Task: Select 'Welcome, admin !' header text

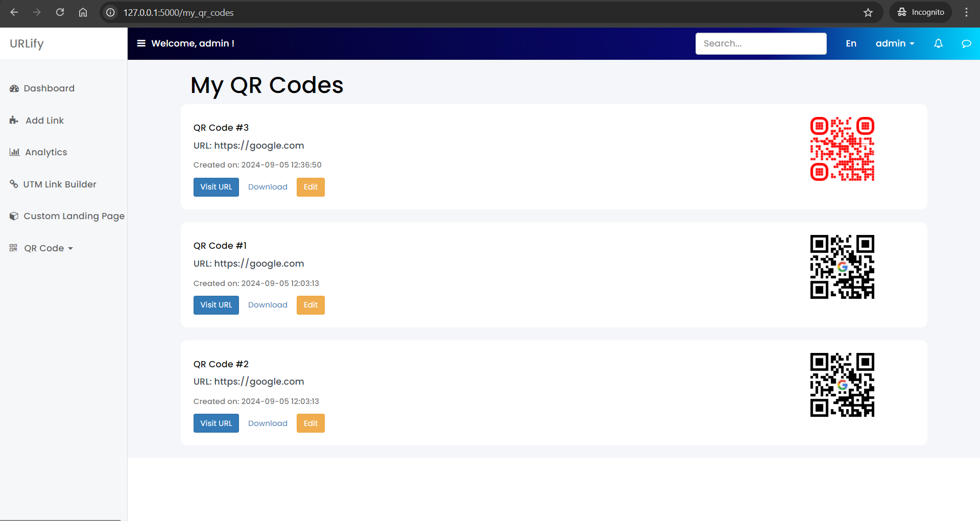Action: click(x=193, y=43)
